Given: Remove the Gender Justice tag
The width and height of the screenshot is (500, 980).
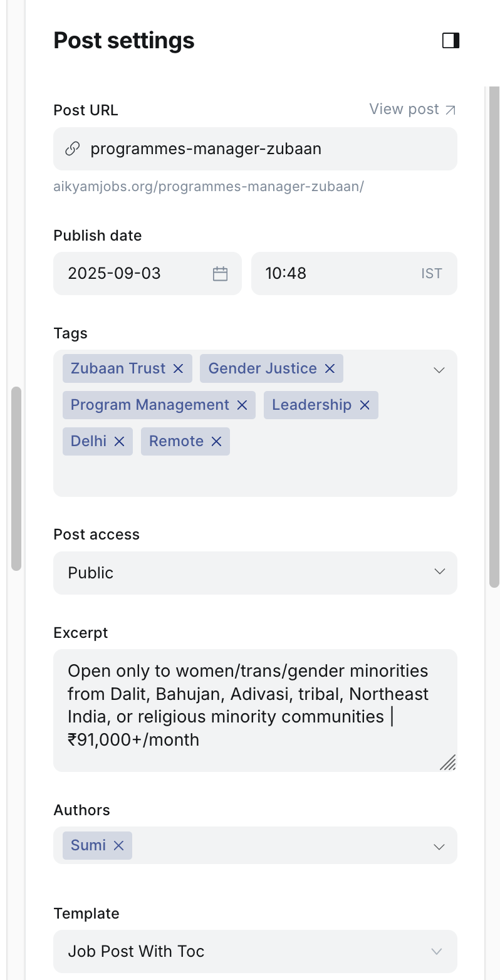Looking at the screenshot, I should [329, 368].
